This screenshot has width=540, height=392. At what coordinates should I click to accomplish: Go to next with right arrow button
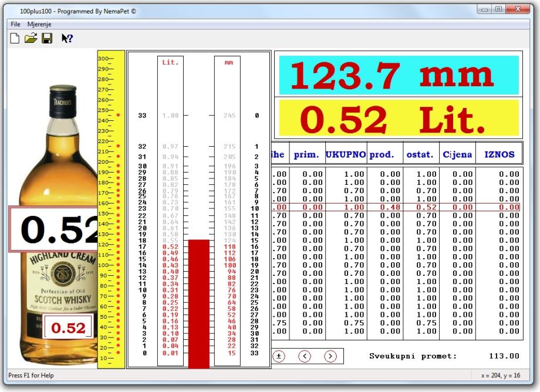pos(330,356)
